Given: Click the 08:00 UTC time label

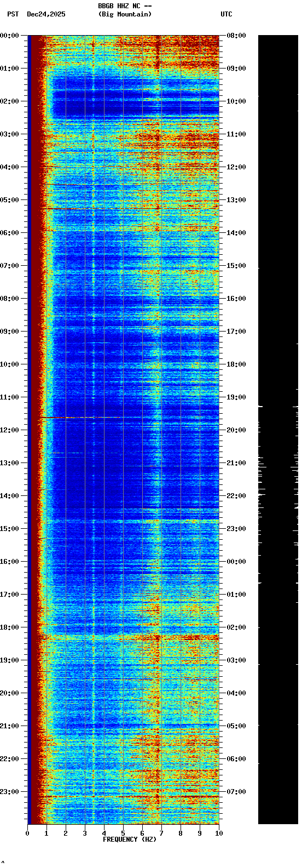Looking at the screenshot, I should [236, 36].
